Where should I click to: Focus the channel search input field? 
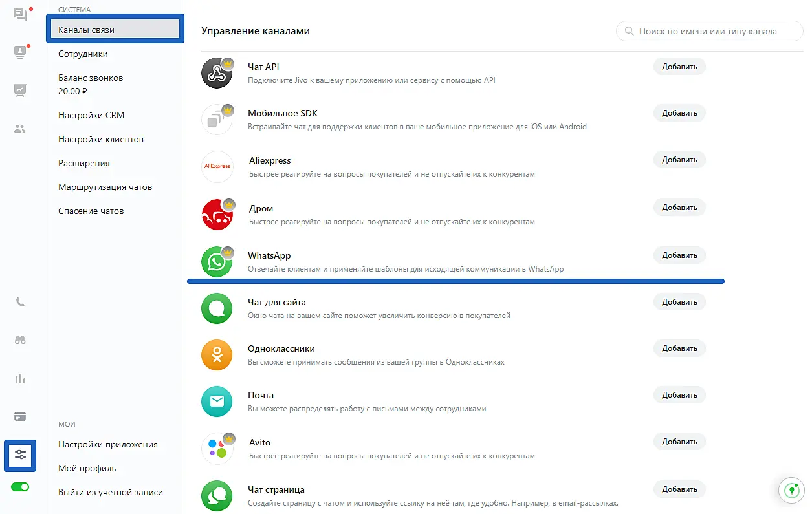pos(712,31)
